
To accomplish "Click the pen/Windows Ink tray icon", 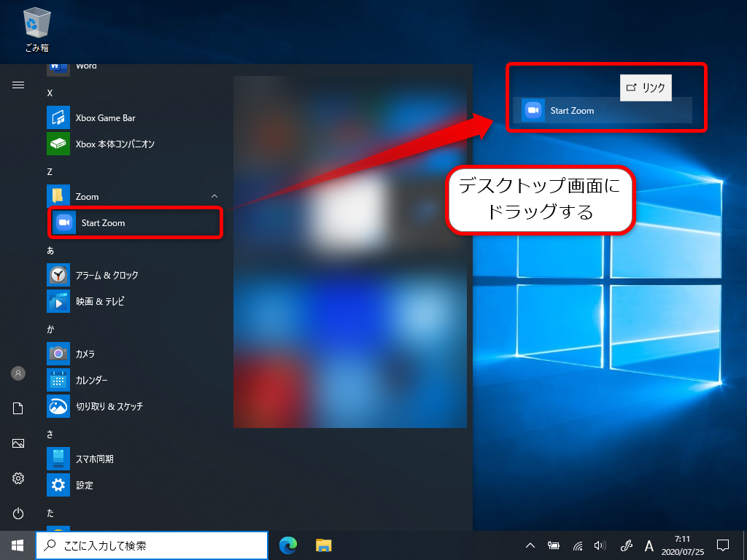I will (626, 545).
